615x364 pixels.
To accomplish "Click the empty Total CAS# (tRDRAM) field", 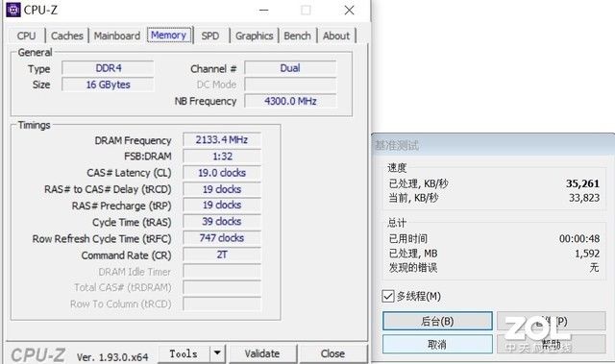I will [x=222, y=287].
